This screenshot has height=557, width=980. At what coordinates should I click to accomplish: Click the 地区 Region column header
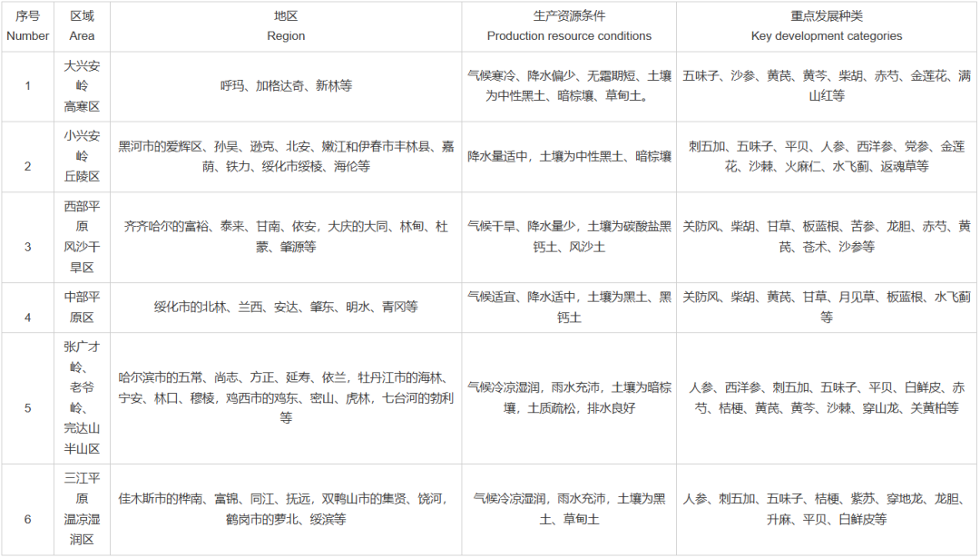tap(286, 26)
